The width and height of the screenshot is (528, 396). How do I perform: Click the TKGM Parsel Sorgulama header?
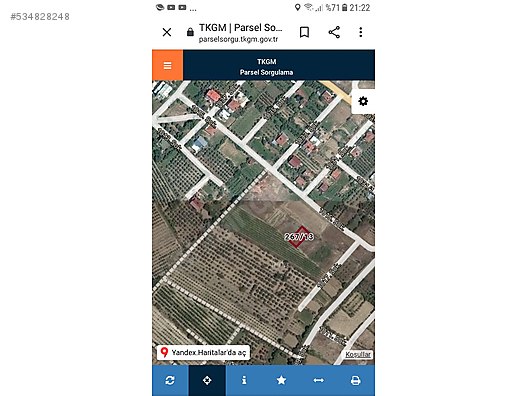tap(266, 67)
